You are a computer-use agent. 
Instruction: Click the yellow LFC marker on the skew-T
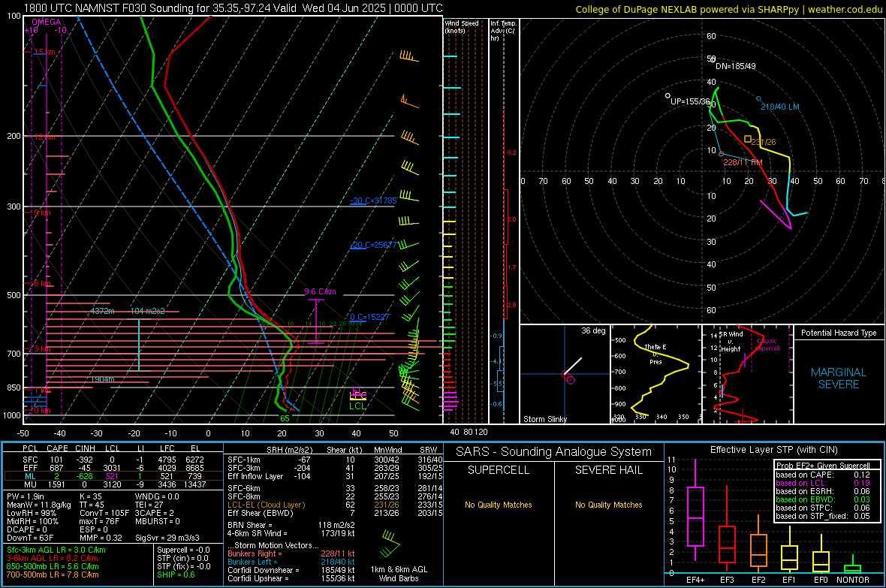click(x=358, y=396)
